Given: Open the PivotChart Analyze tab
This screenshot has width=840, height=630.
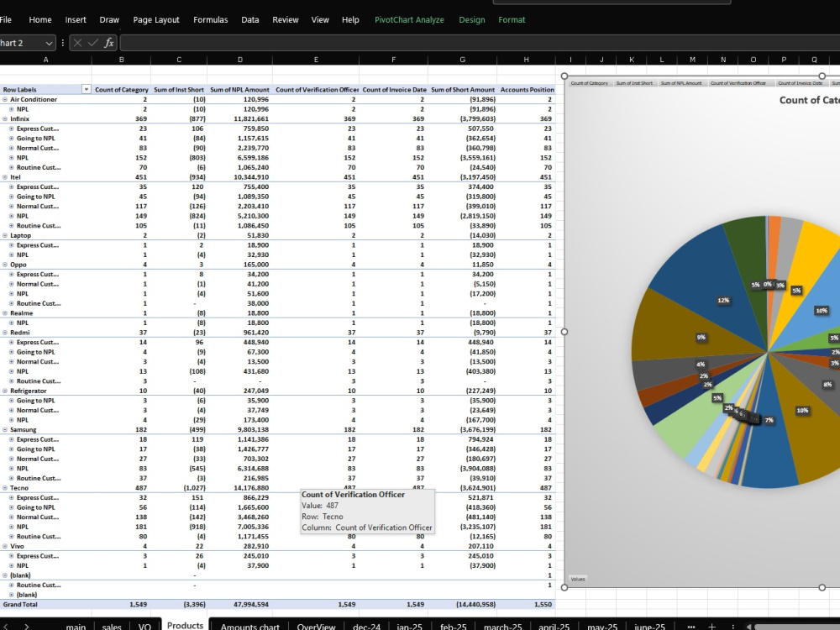Looking at the screenshot, I should click(x=409, y=20).
